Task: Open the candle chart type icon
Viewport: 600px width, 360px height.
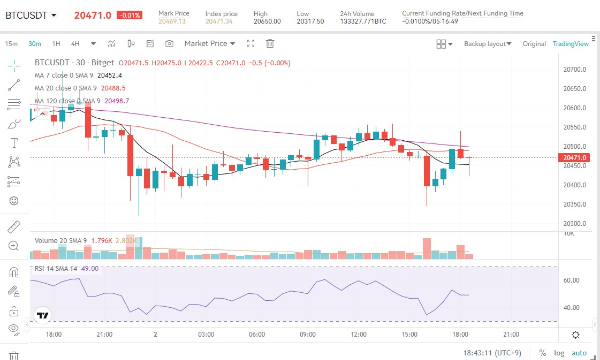Action: (131, 44)
